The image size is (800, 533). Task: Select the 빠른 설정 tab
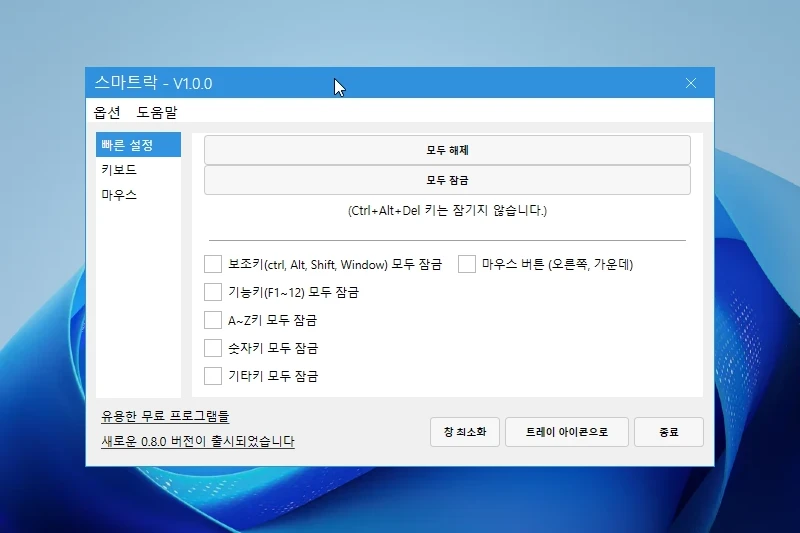pos(138,145)
